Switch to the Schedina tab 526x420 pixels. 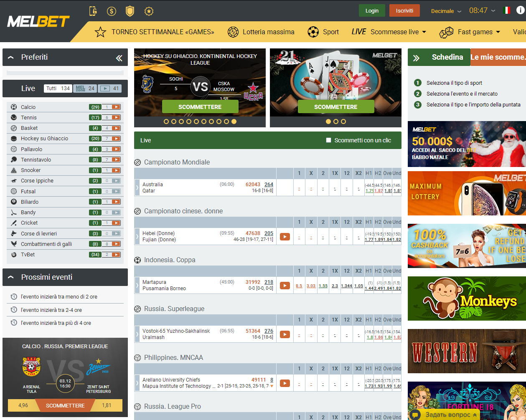(447, 57)
